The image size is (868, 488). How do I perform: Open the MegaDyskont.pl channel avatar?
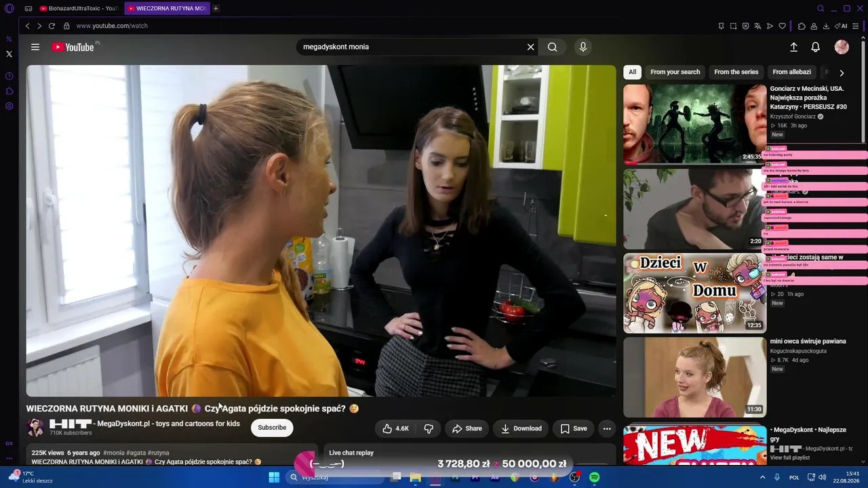tap(35, 427)
